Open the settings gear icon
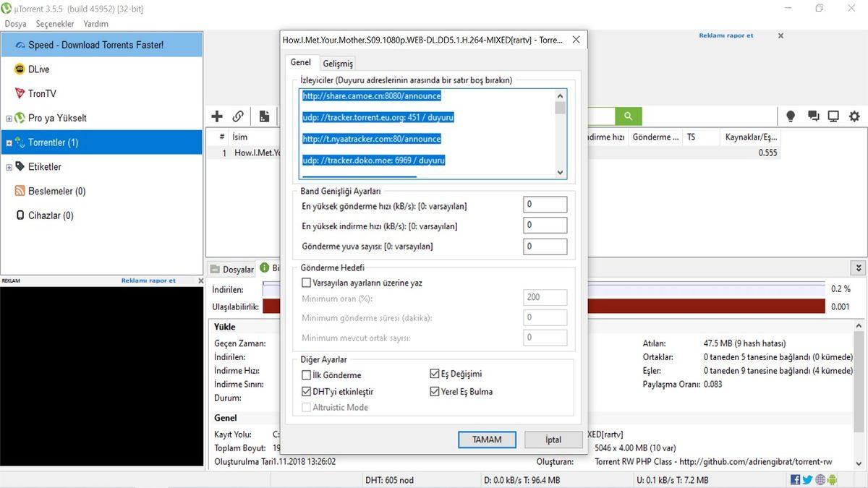 click(x=854, y=116)
